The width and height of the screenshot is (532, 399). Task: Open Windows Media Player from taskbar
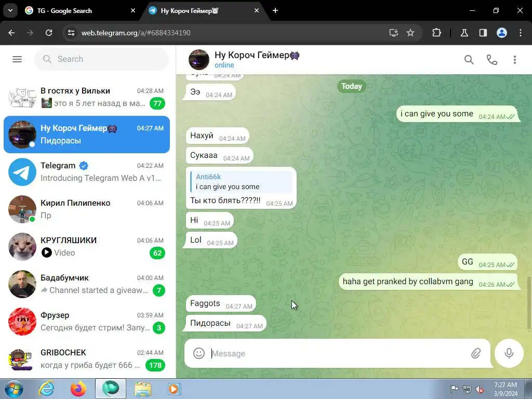pos(175,389)
